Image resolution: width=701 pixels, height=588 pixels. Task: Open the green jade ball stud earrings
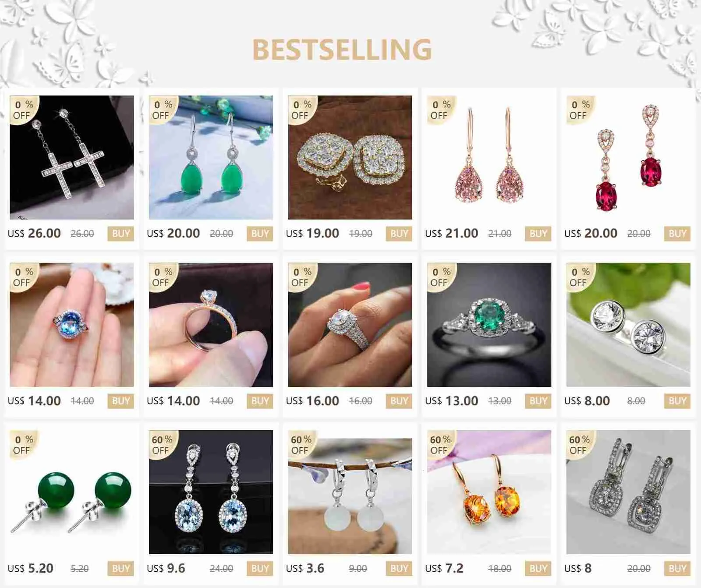(x=72, y=492)
